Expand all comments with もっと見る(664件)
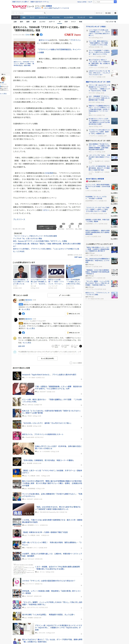 pyautogui.click(x=48, y=358)
